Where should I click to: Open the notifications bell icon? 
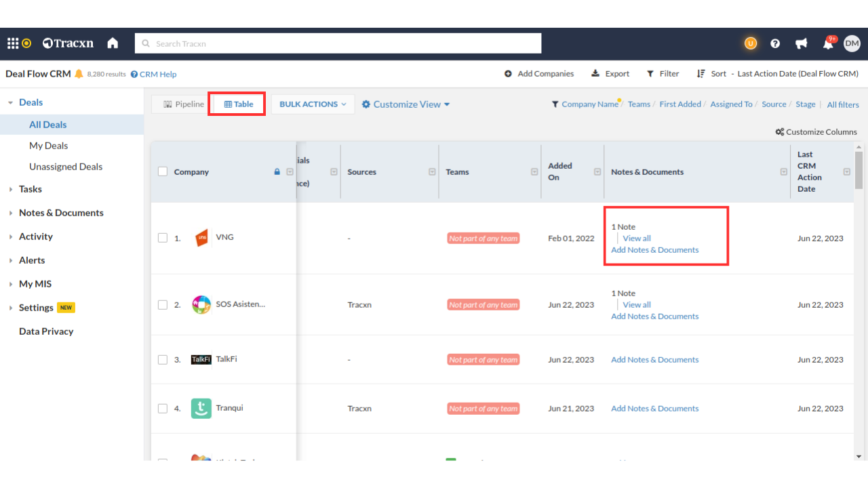tap(828, 44)
